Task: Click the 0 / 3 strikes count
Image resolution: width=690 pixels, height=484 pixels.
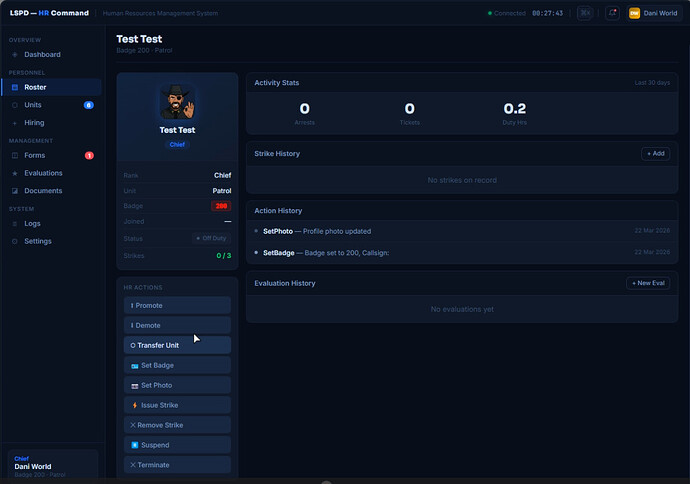Action: coord(224,256)
